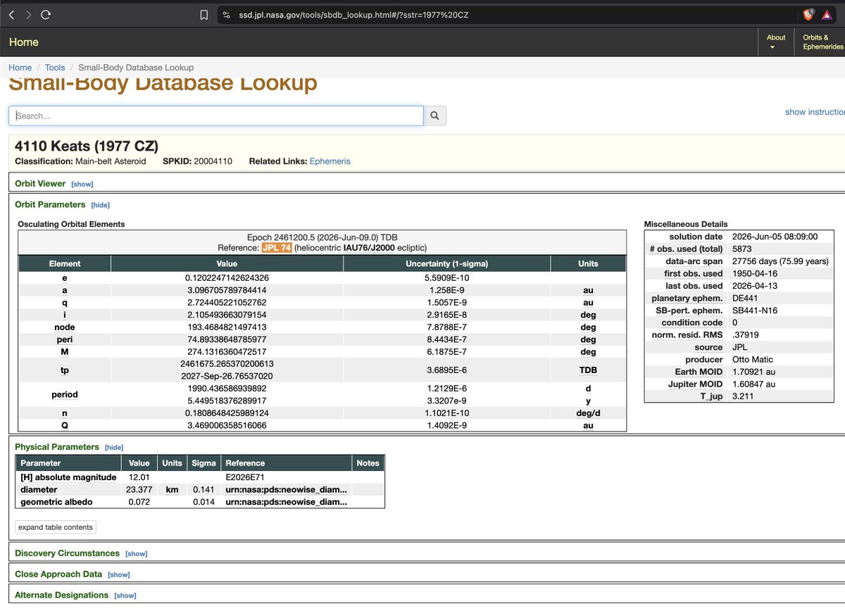
Task: Expand the Discovery Circumstances section
Action: point(137,554)
